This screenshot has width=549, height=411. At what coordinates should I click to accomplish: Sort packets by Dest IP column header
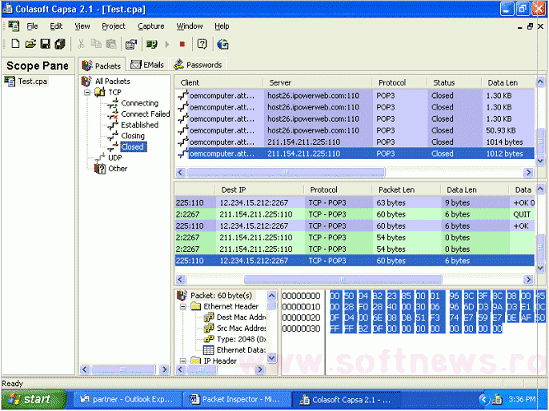coord(260,190)
